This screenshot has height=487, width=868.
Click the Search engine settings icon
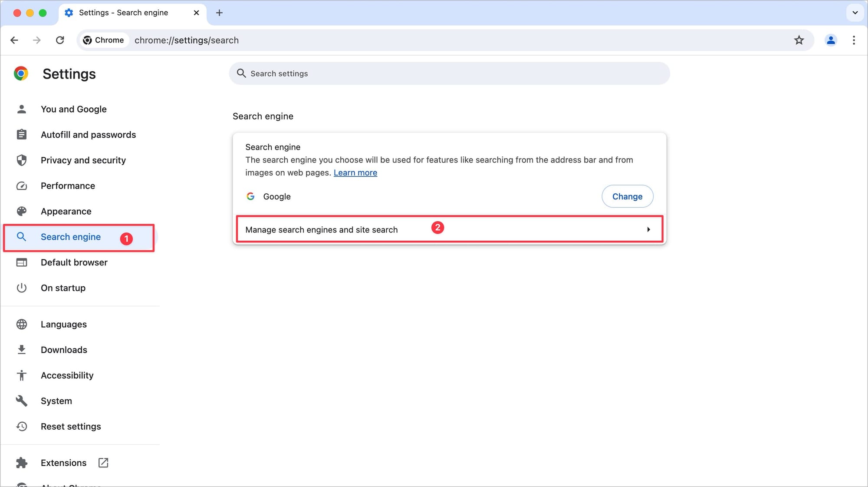click(x=21, y=236)
